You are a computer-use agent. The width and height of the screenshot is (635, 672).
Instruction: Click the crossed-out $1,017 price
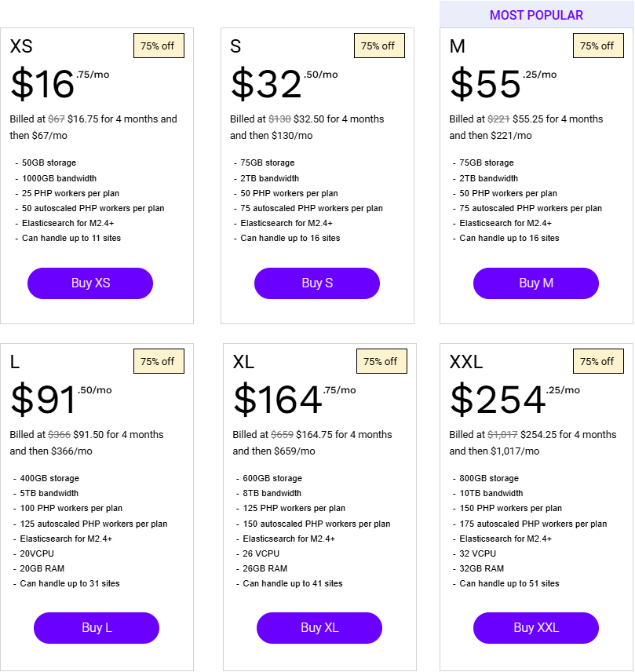(503, 435)
